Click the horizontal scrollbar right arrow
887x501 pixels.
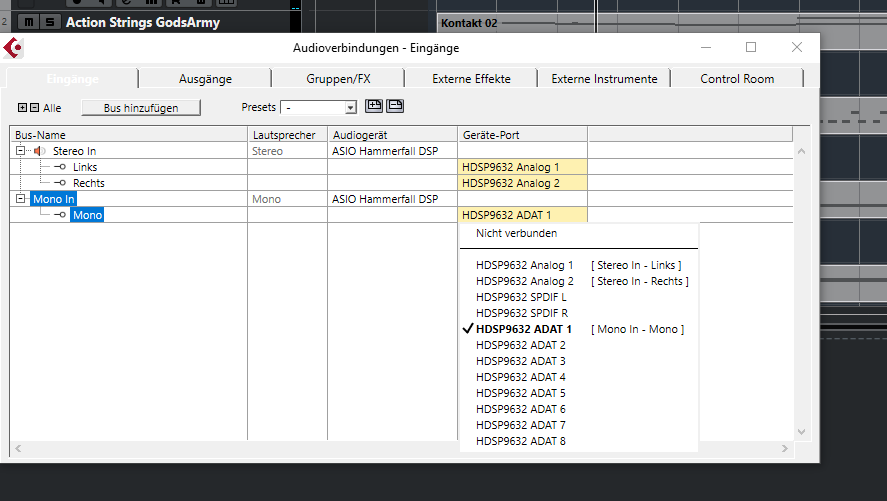click(x=785, y=448)
